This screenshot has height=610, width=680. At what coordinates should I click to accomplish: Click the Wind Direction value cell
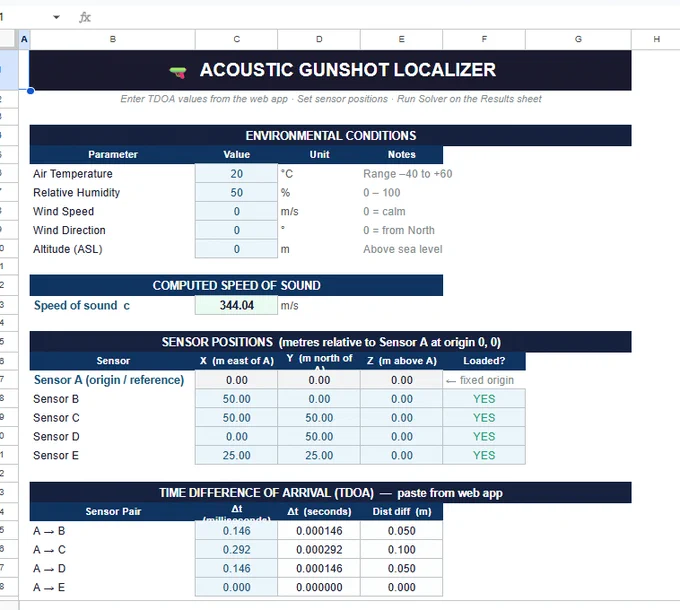click(x=236, y=230)
